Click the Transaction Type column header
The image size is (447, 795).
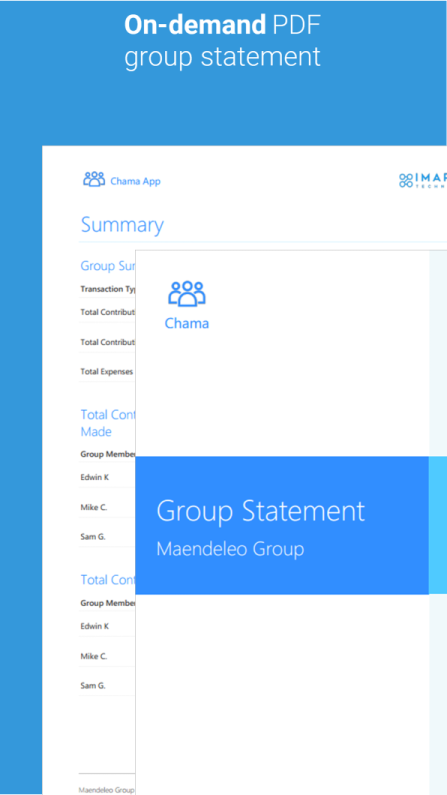(x=108, y=289)
